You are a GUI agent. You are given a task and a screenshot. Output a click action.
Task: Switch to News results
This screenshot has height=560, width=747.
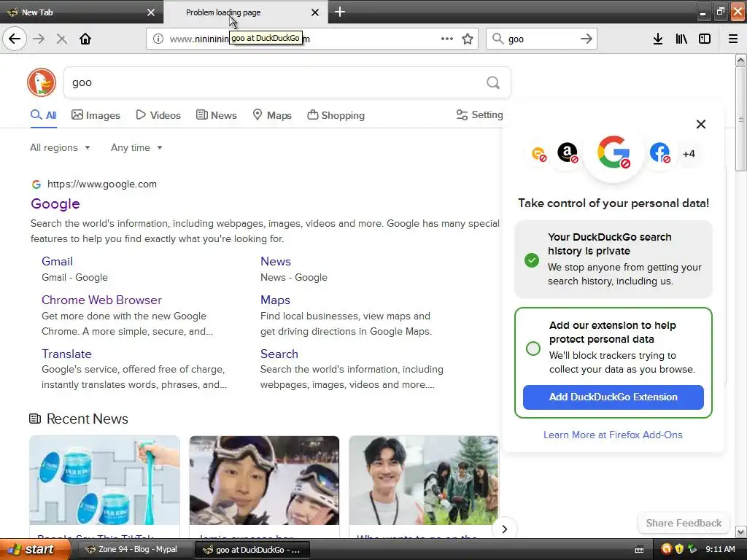216,115
